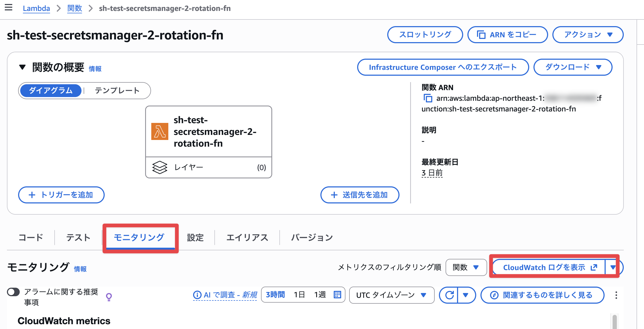Click the 3 日前 last updated text
The image size is (644, 329).
tap(432, 173)
